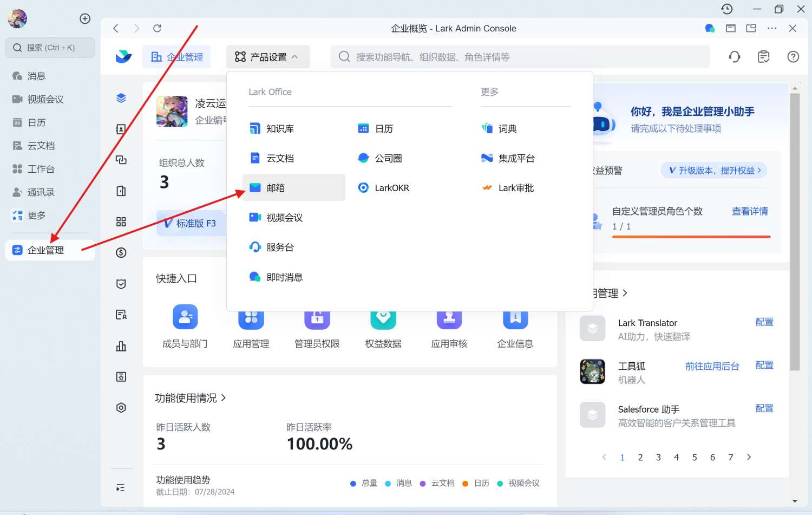Go back with the back arrow
This screenshot has height=515, width=812.
pyautogui.click(x=116, y=28)
